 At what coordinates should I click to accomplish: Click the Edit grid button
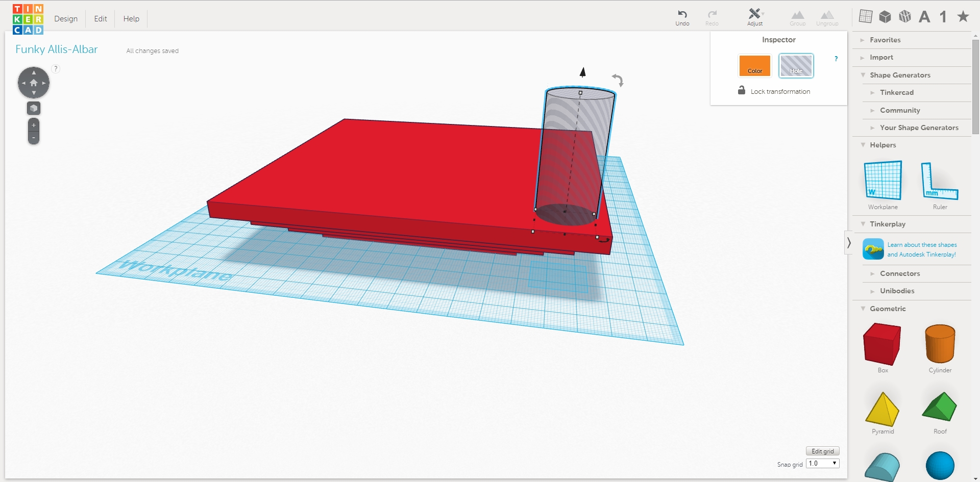822,451
